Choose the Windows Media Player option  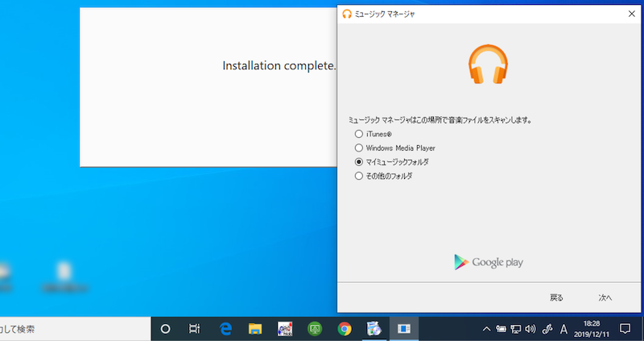pyautogui.click(x=359, y=148)
